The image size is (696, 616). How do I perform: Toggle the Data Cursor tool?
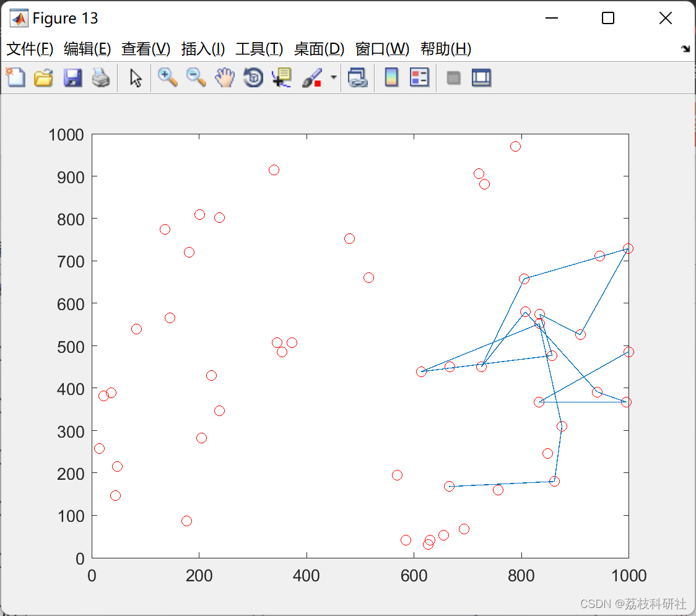point(281,77)
